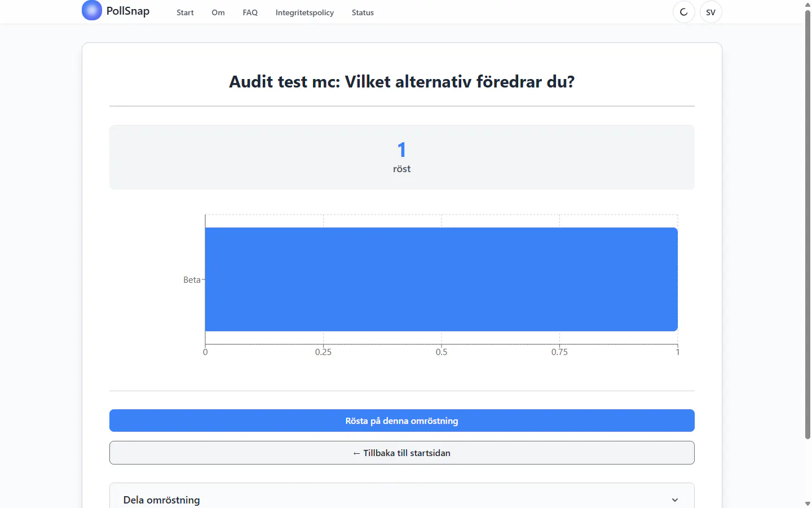Screen dimensions: 812x508
Task: Toggle the dark mode moon icon
Action: [x=683, y=12]
